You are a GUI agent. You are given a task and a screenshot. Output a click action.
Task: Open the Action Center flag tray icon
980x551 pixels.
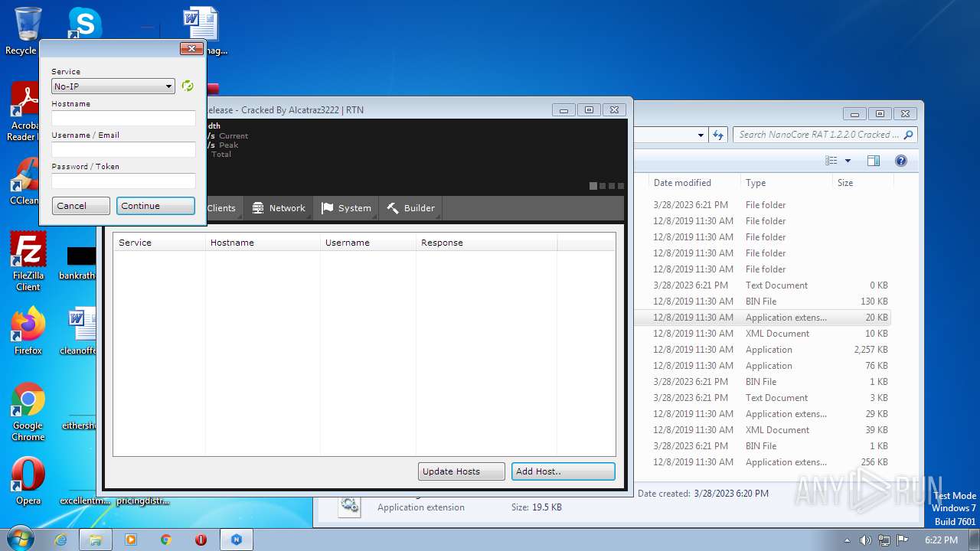tap(903, 540)
